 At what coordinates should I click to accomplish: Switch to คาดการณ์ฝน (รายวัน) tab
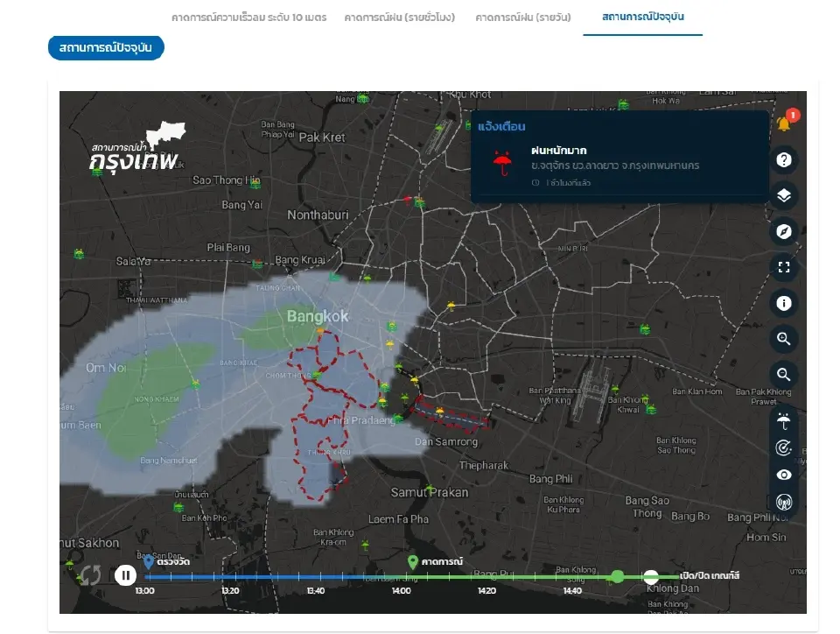click(x=523, y=18)
